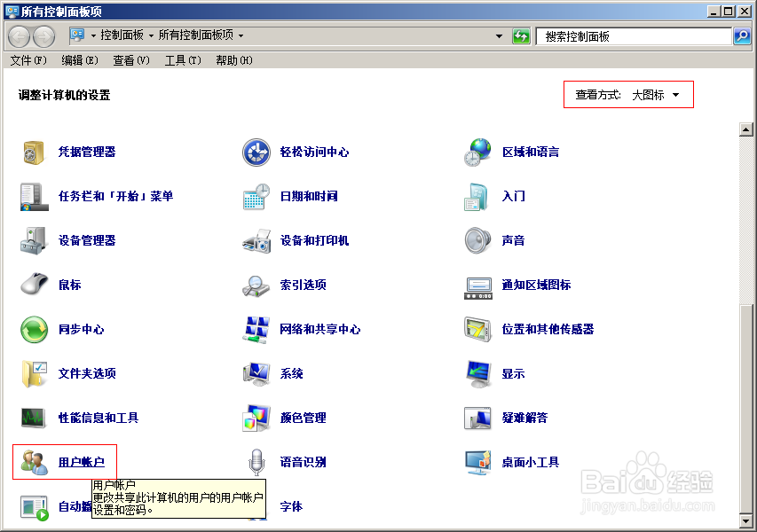Open the 显示 monitor icon

click(478, 374)
